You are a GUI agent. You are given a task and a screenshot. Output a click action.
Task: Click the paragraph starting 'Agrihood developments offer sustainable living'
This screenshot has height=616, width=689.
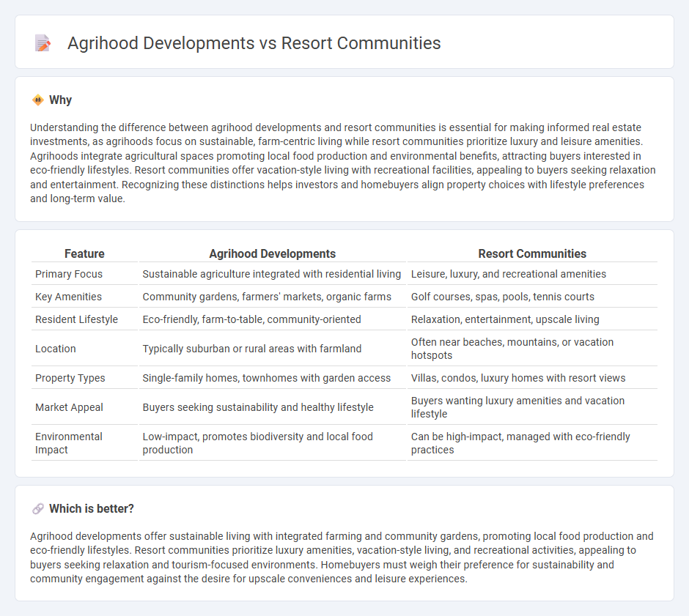342,557
